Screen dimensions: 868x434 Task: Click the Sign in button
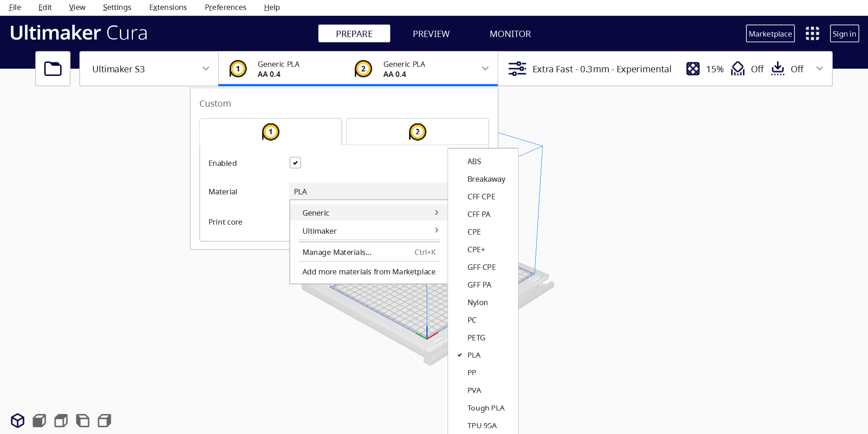[x=844, y=34]
